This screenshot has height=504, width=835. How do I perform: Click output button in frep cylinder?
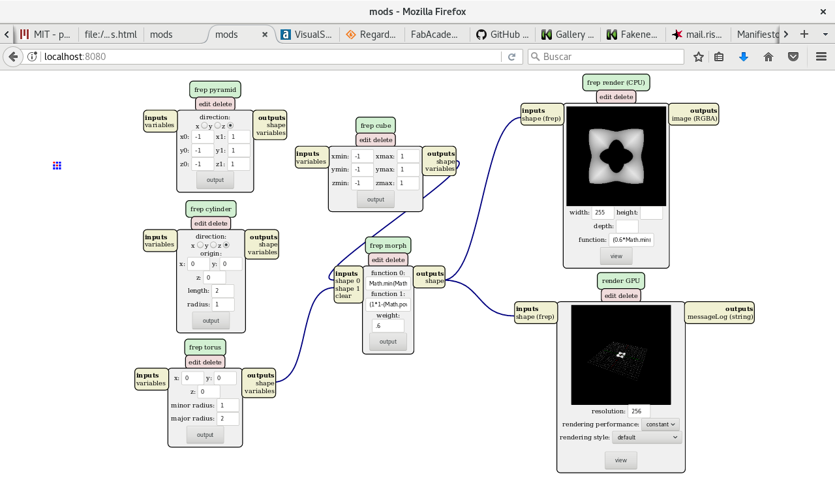(x=211, y=321)
